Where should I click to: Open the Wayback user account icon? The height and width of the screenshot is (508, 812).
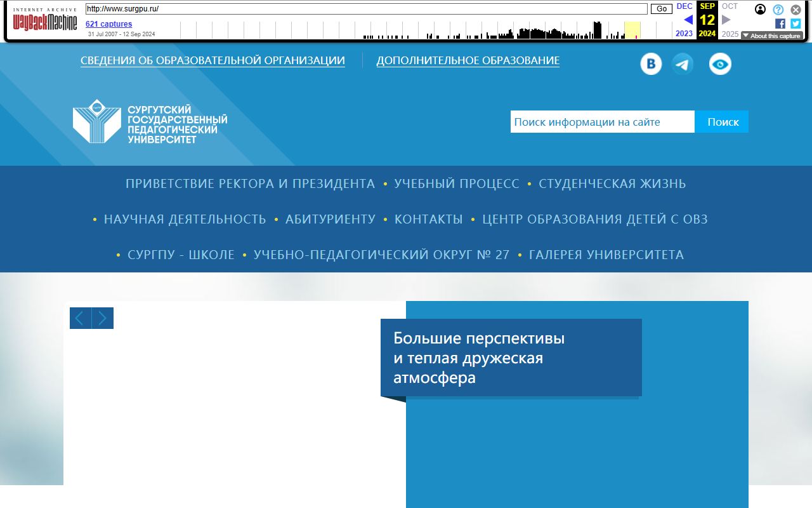tap(760, 10)
